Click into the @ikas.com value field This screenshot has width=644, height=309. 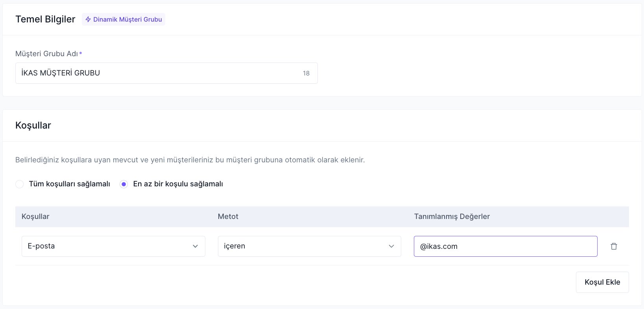pyautogui.click(x=505, y=246)
